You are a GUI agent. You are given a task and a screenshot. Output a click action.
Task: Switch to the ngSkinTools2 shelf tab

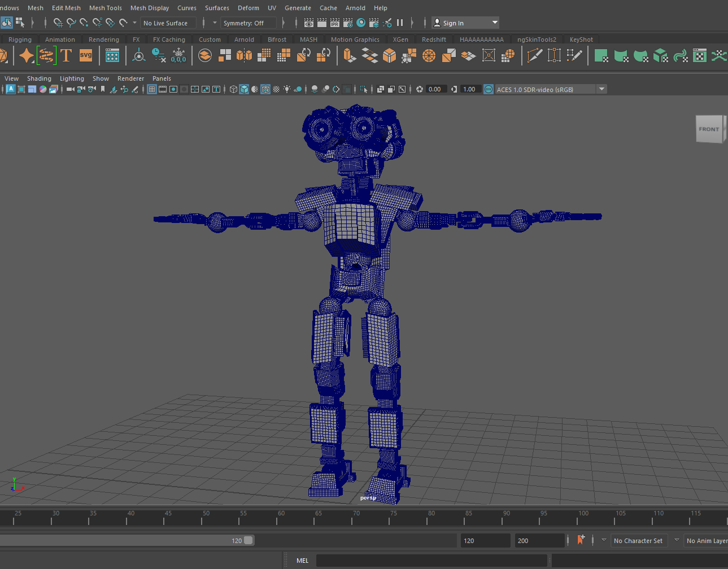[x=536, y=40]
